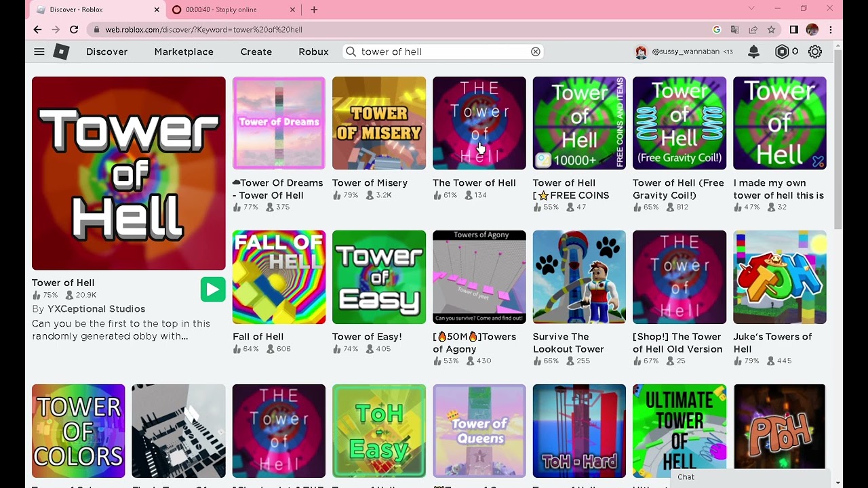Open the Towers of Agony thumbnail
This screenshot has height=488, width=868.
pyautogui.click(x=479, y=277)
